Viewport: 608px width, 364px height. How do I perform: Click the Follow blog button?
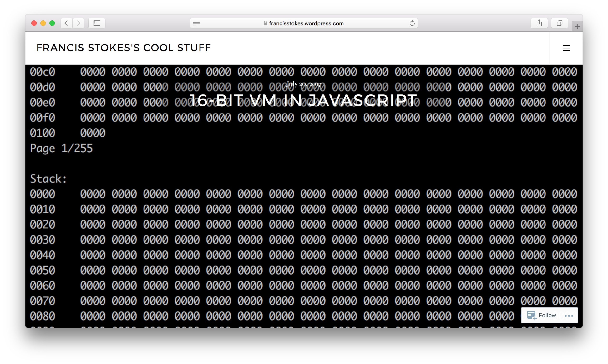(x=542, y=315)
